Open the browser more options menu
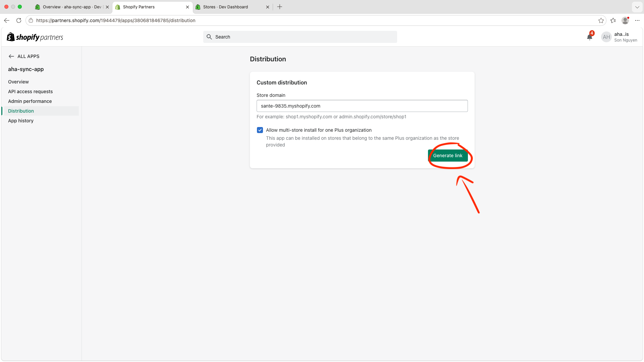Screen dimensions: 644x362 (637, 20)
